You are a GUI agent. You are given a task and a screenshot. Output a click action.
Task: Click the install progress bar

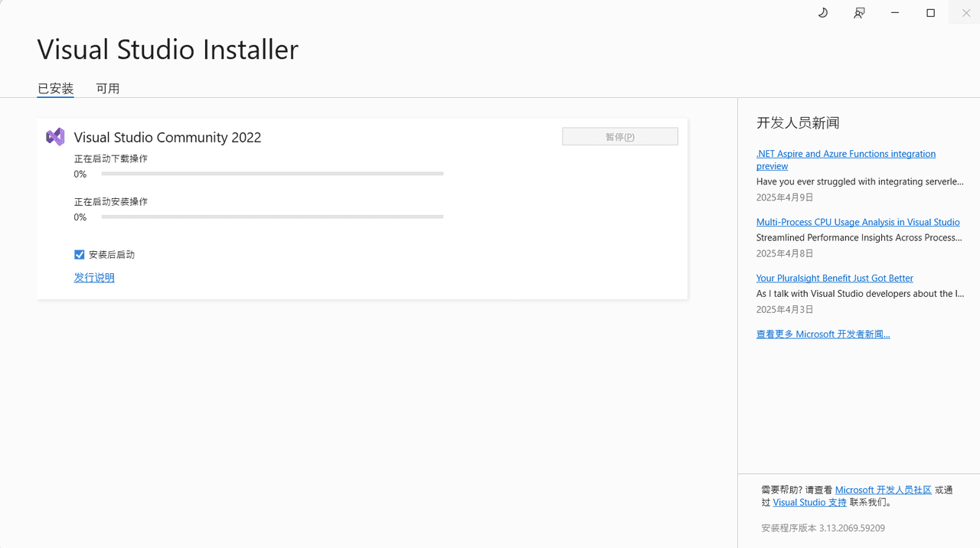273,217
